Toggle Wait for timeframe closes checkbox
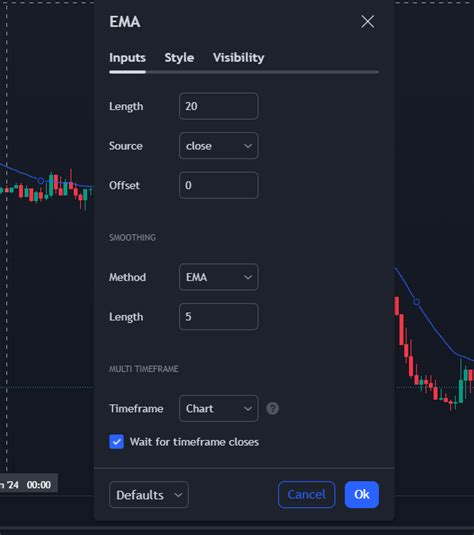474x535 pixels. pos(116,442)
